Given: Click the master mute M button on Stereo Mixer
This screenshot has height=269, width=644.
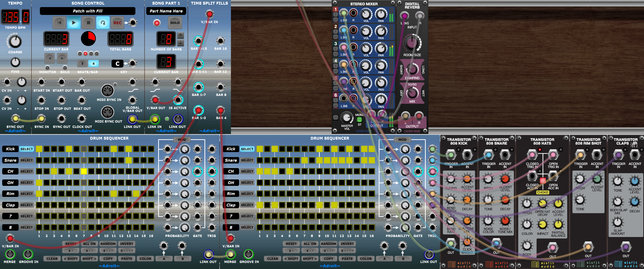Looking at the screenshot, I should tap(335, 117).
